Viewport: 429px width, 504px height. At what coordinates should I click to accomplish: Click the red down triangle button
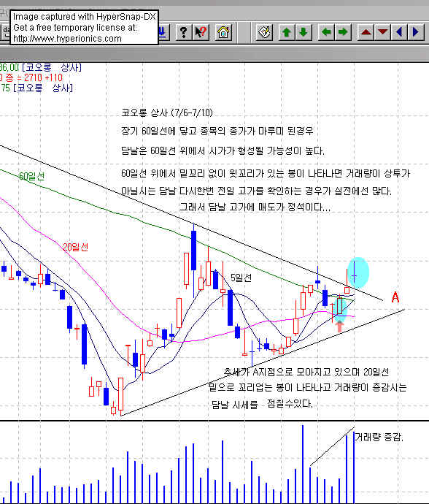point(382,32)
